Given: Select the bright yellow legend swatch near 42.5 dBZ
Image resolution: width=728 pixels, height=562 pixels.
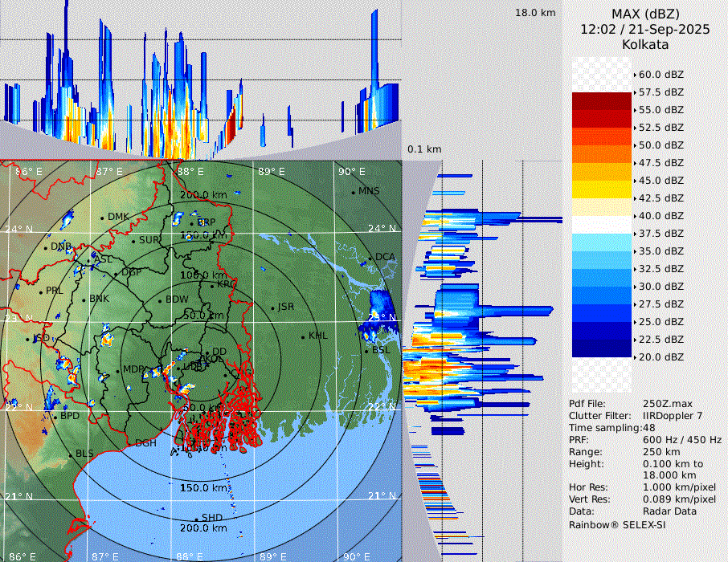Looking at the screenshot, I should (602, 189).
